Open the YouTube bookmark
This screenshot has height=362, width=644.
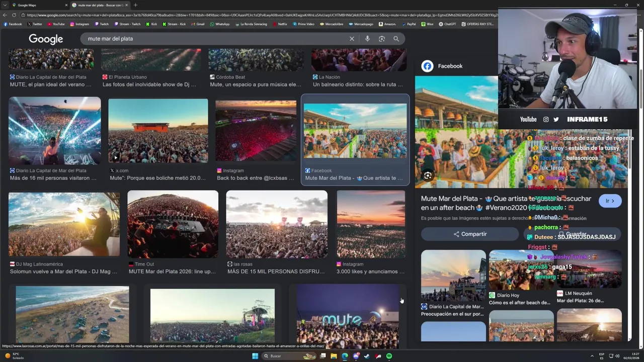coord(56,24)
